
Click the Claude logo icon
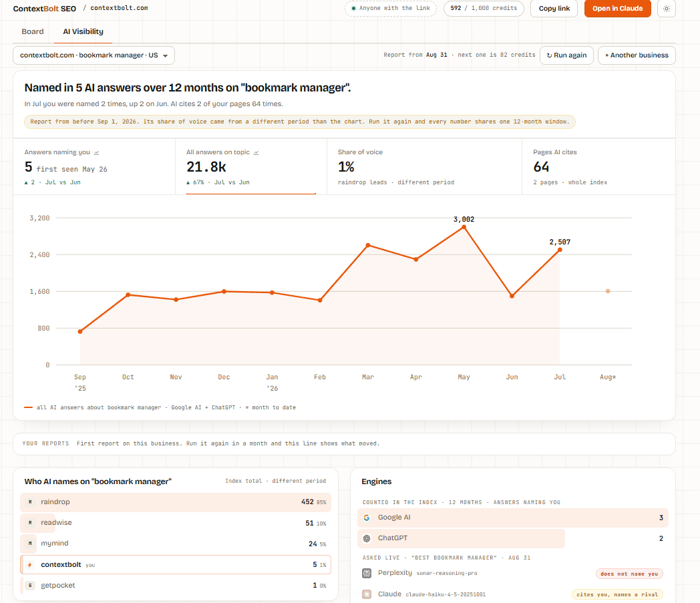pyautogui.click(x=367, y=594)
